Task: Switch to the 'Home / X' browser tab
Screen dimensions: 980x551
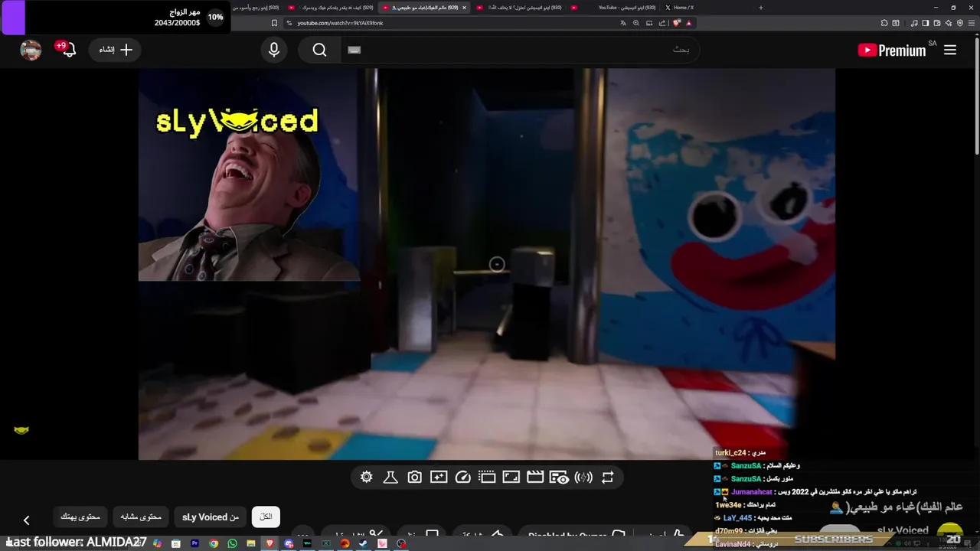Action: coord(683,8)
